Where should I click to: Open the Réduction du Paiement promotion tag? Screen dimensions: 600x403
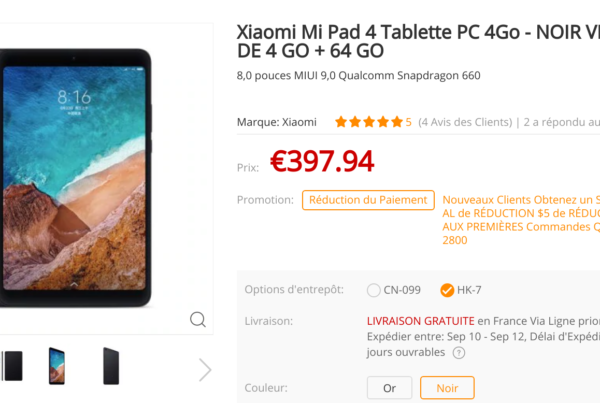tap(368, 200)
